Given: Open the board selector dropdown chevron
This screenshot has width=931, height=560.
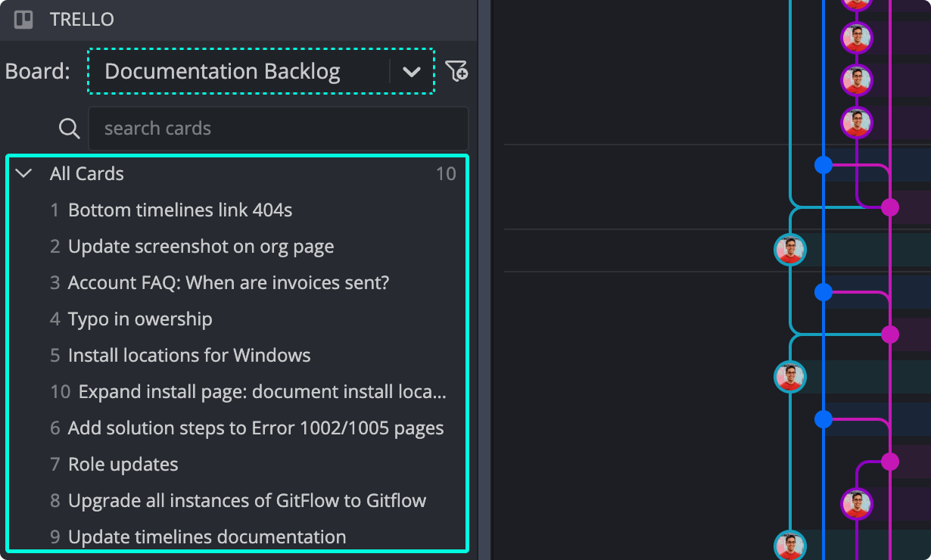Looking at the screenshot, I should (412, 71).
